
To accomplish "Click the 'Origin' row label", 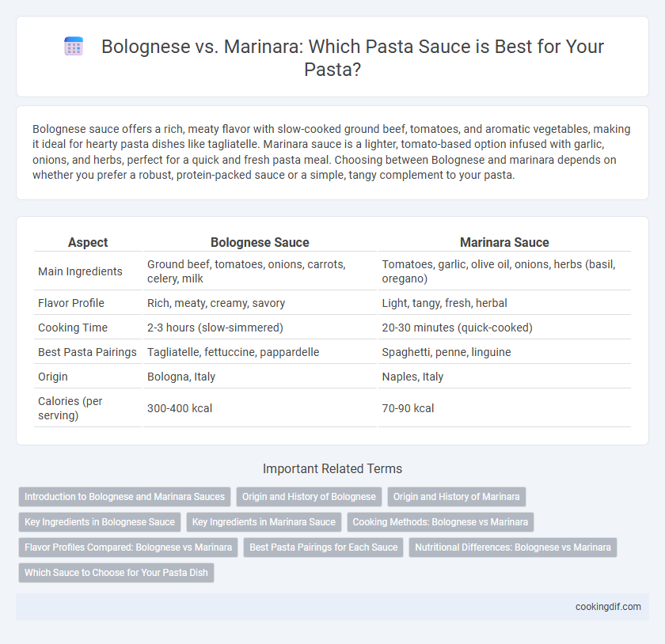I will click(x=52, y=377).
